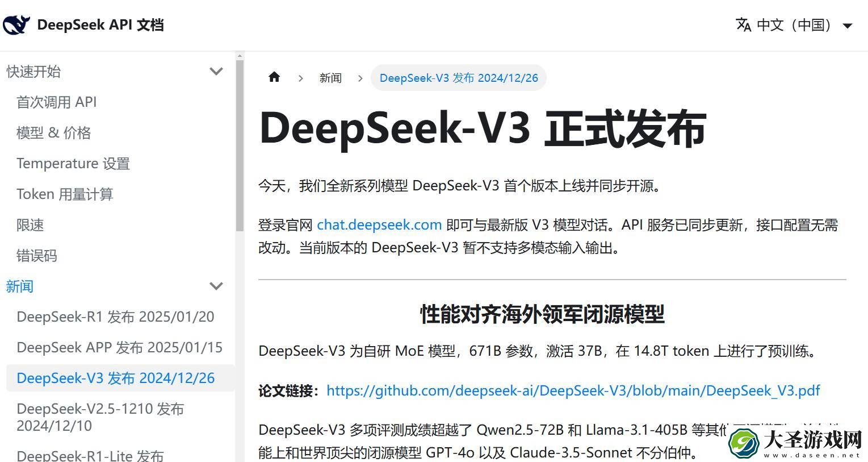The width and height of the screenshot is (868, 462).
Task: Select DeepSeek-R1 发布 2025/01/20 news item
Action: tap(116, 317)
